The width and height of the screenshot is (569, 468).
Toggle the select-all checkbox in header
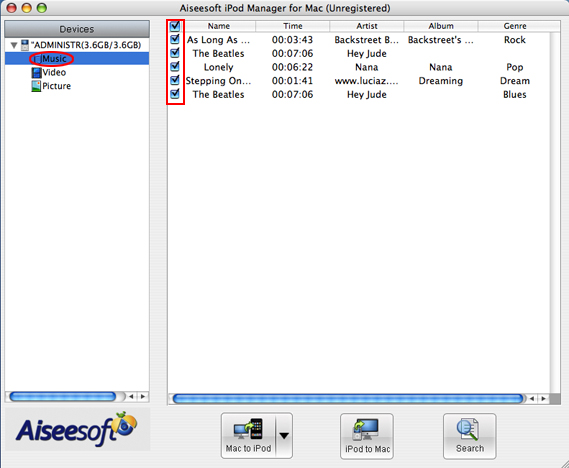(x=175, y=26)
